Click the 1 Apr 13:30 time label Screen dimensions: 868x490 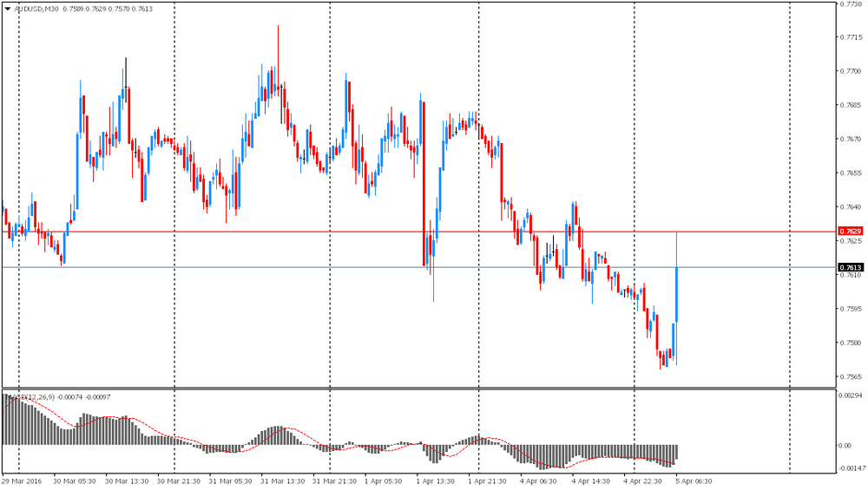point(435,481)
